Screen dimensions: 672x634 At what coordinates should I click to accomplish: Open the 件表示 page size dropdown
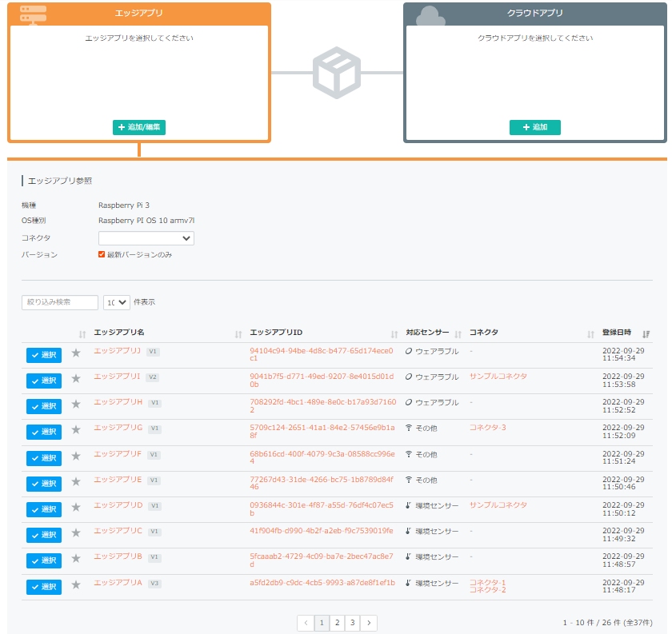tap(117, 302)
